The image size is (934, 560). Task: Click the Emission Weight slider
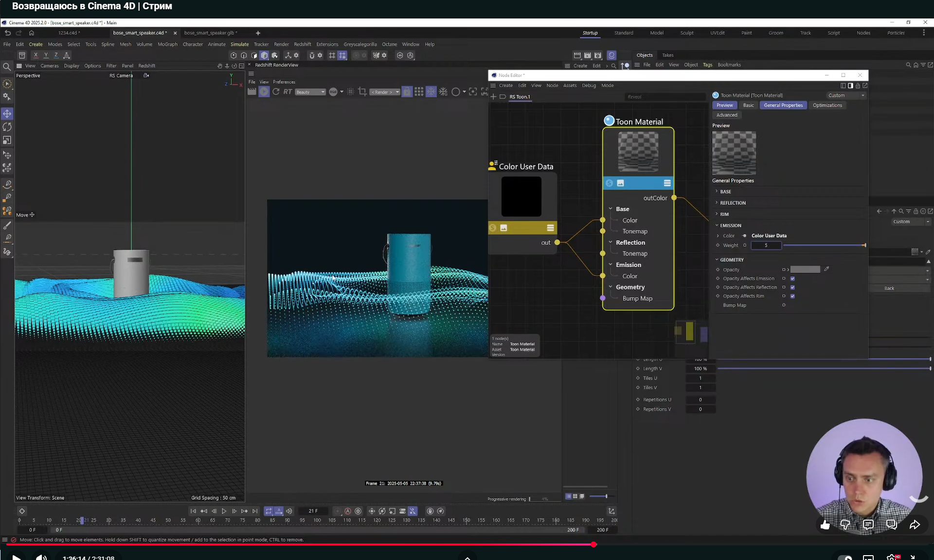[824, 245]
